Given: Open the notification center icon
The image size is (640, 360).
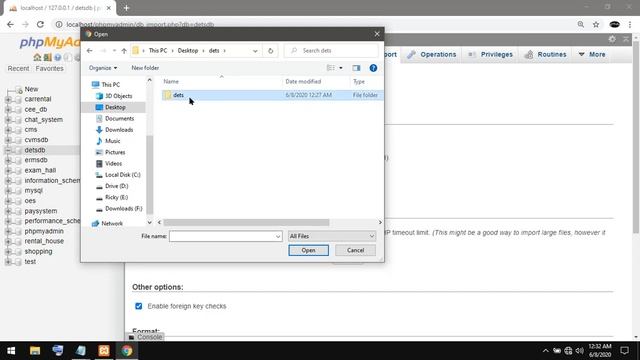Looking at the screenshot, I should click(x=624, y=351).
